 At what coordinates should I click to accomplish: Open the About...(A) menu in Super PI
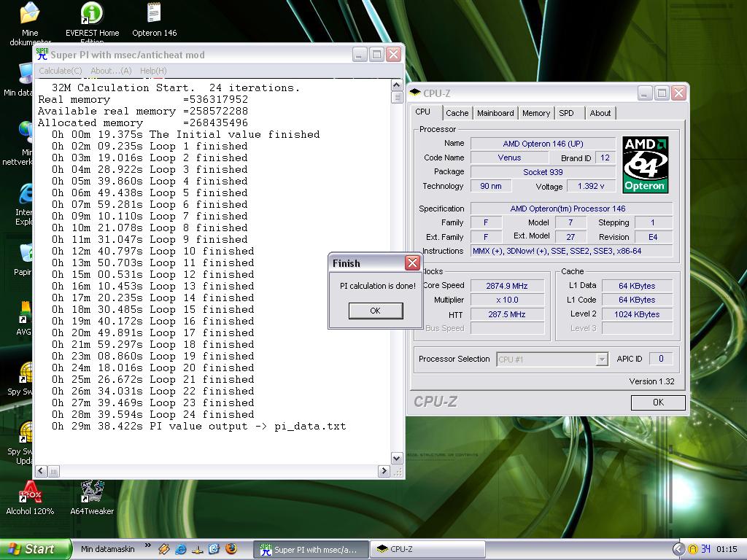(x=111, y=71)
